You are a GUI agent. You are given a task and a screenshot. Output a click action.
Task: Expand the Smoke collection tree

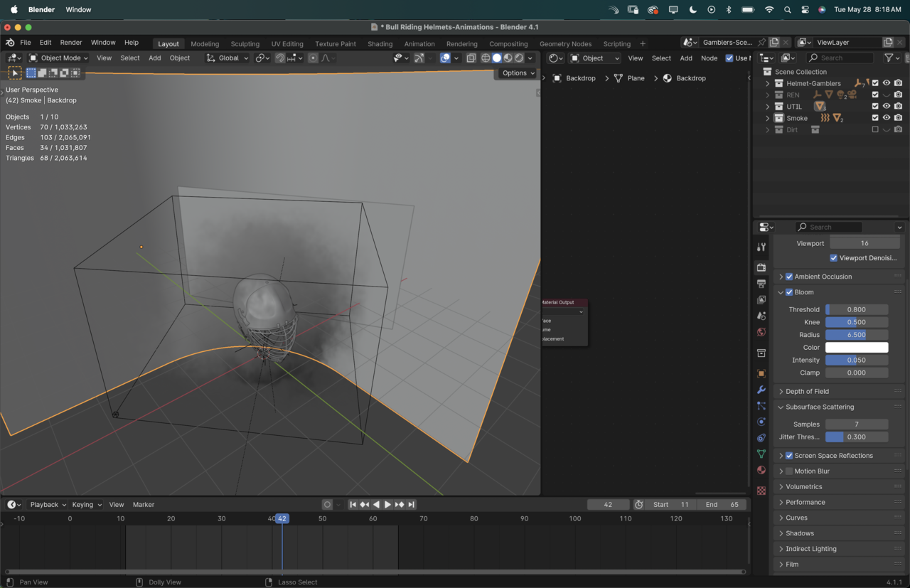click(768, 118)
